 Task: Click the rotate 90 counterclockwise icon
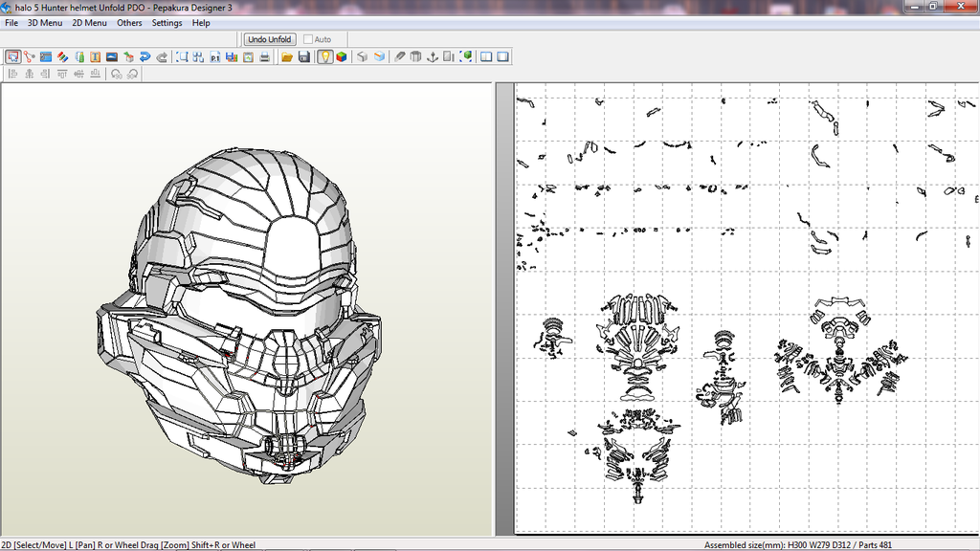(116, 74)
